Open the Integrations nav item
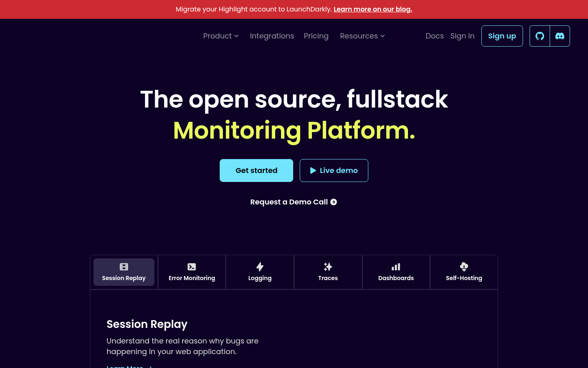Viewport: 588px width, 368px height. tap(272, 36)
